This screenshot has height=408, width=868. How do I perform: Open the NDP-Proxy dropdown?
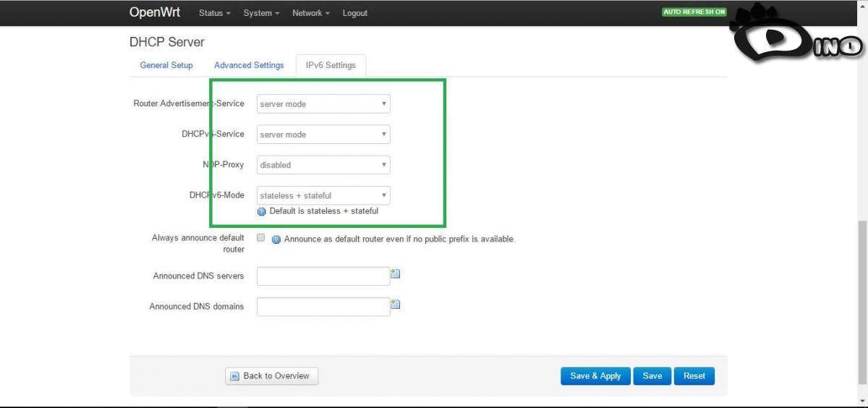pyautogui.click(x=323, y=165)
